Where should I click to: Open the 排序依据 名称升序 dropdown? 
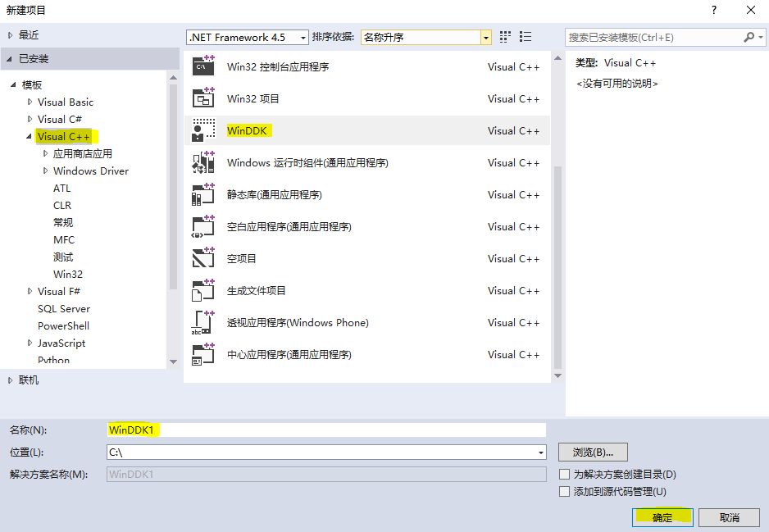point(425,37)
